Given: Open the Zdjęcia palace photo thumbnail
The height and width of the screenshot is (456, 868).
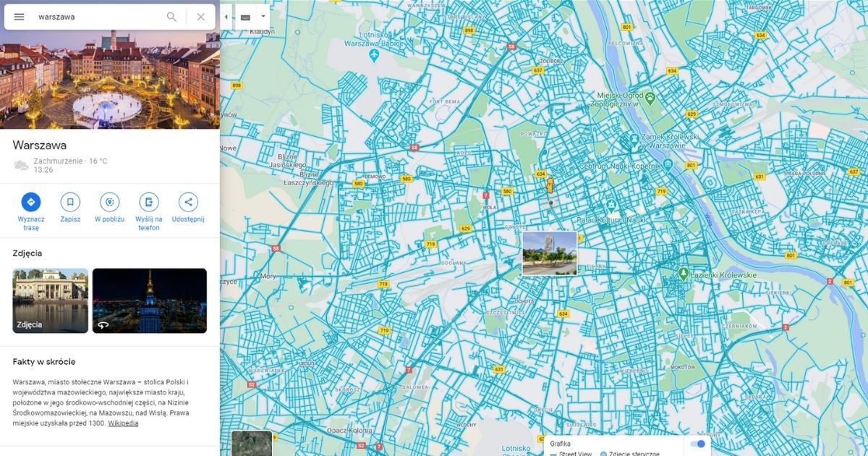Looking at the screenshot, I should [51, 300].
